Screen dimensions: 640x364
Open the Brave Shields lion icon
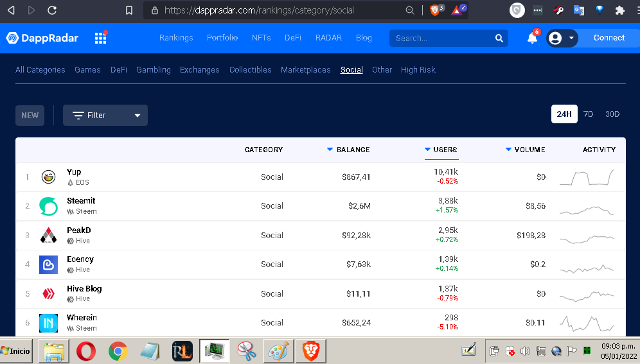click(435, 10)
